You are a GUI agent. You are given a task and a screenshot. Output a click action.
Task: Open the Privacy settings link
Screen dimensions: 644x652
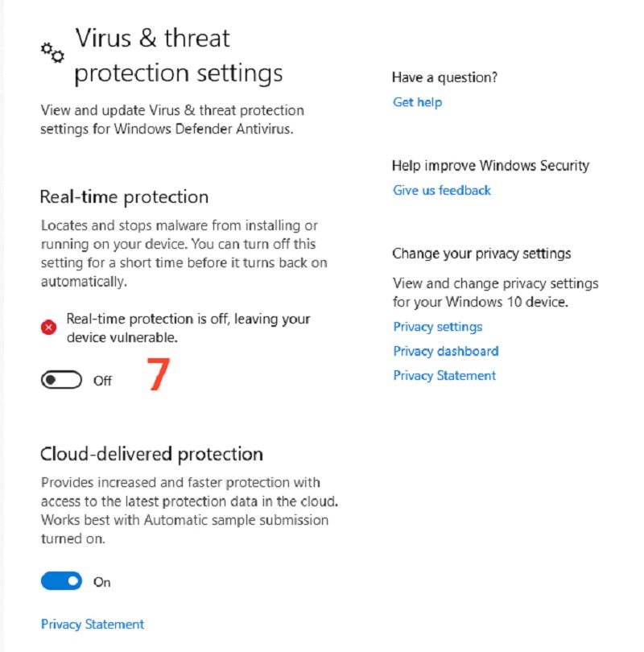point(438,327)
